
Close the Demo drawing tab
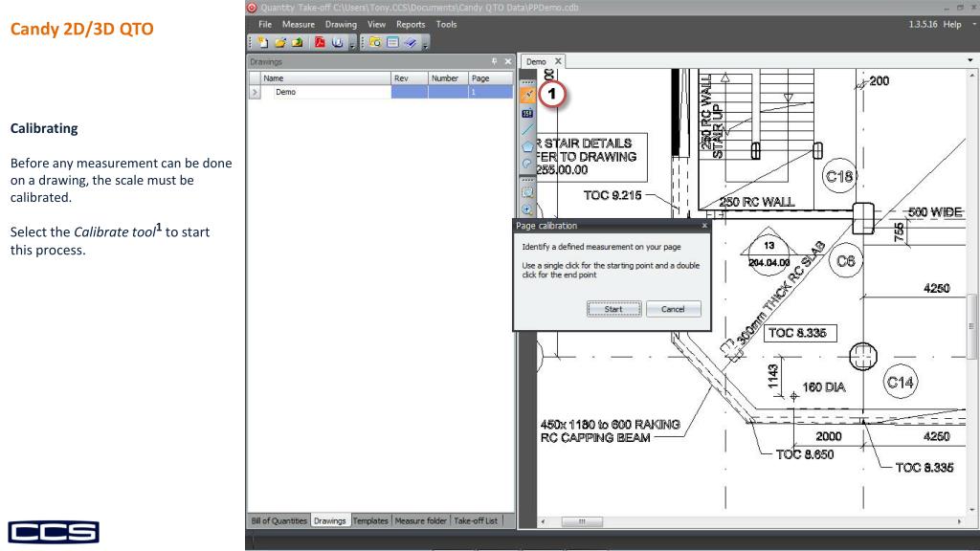(558, 60)
